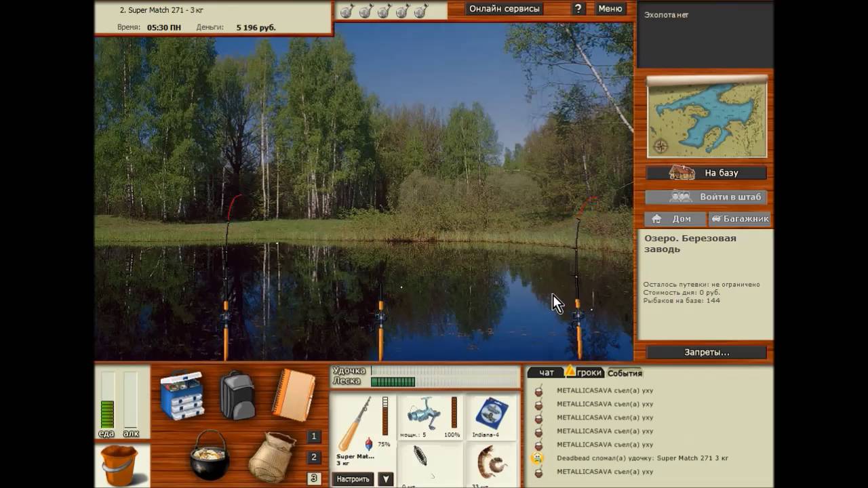
Task: Click Осталось путевки: не ограничено text
Action: (702, 285)
